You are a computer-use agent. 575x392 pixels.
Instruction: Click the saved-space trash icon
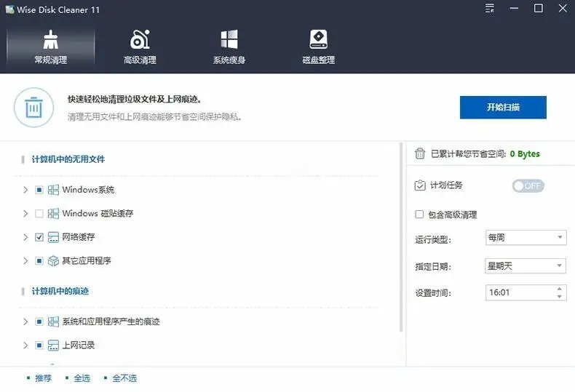pos(420,153)
